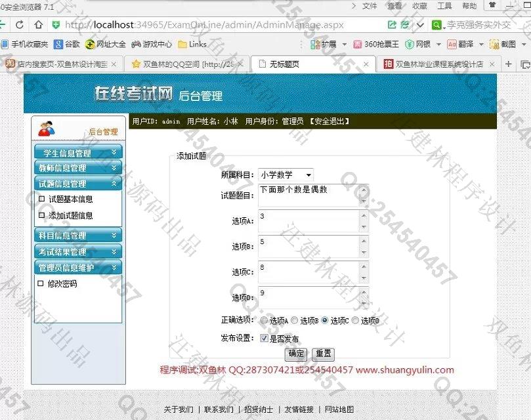The width and height of the screenshot is (531, 420).
Task: Switch to the 双鱼林的QQ空间 tab
Action: coord(187,64)
